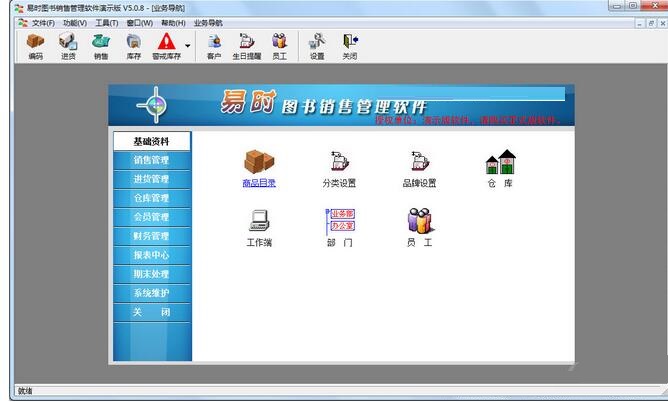Select the 期末处理 sidebar button
The image size is (668, 402).
152,274
